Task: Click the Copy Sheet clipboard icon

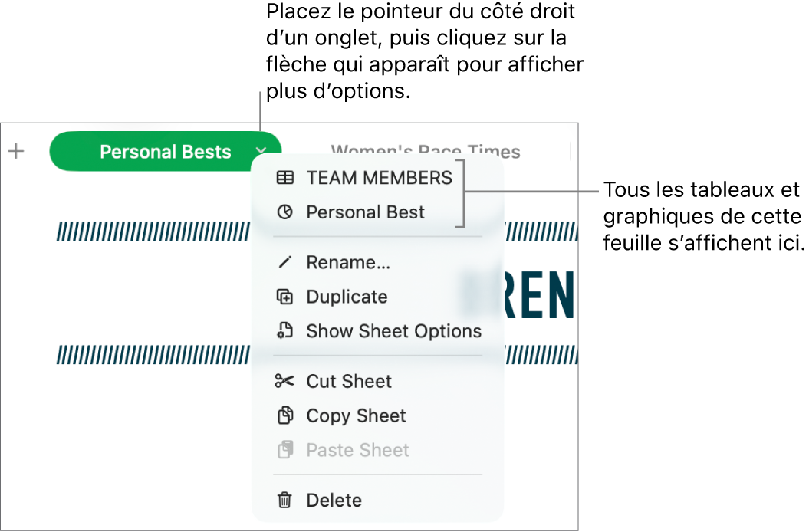Action: click(x=284, y=415)
